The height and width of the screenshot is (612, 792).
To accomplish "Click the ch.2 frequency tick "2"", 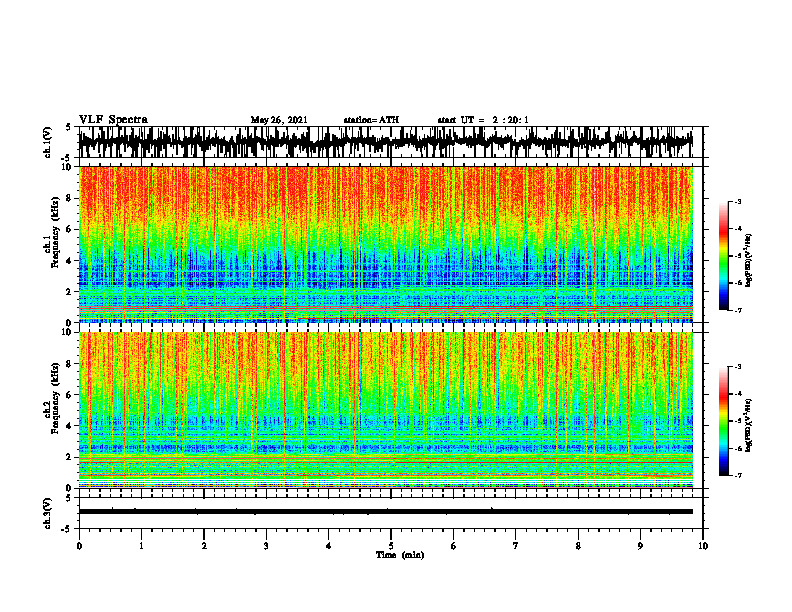I will pos(70,457).
